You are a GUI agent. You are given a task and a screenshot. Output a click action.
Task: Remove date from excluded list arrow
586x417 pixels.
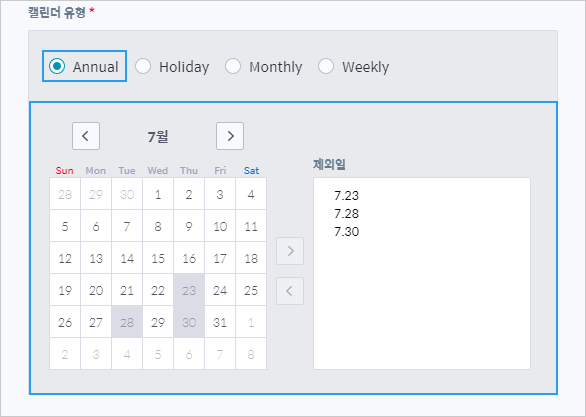[290, 291]
